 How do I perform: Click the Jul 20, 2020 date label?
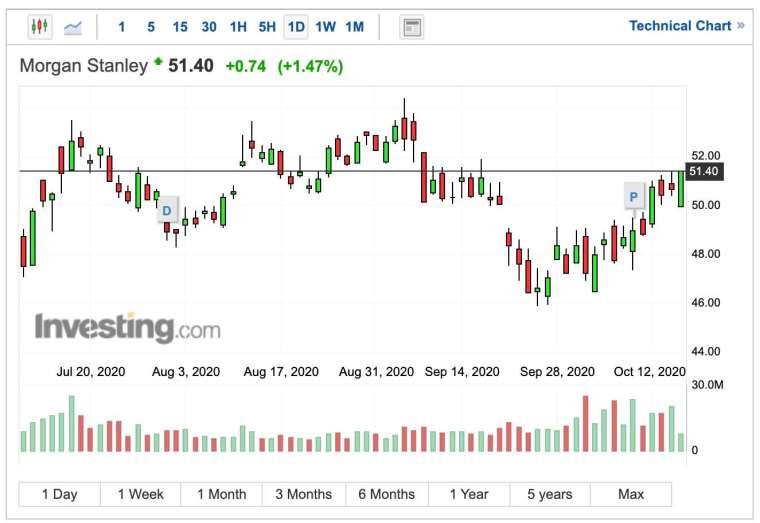click(x=91, y=372)
